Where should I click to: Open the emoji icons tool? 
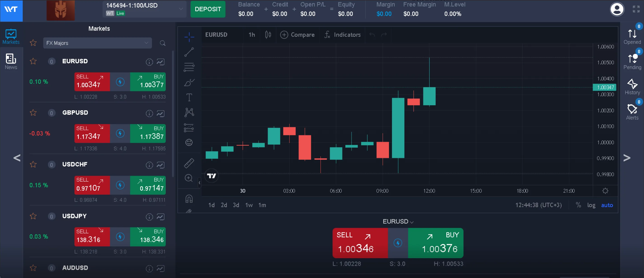pos(189,142)
